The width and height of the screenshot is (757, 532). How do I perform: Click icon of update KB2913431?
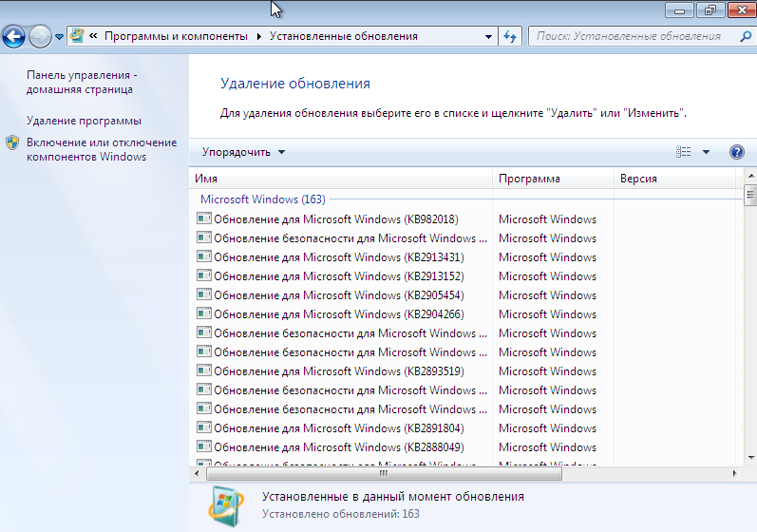pyautogui.click(x=204, y=256)
